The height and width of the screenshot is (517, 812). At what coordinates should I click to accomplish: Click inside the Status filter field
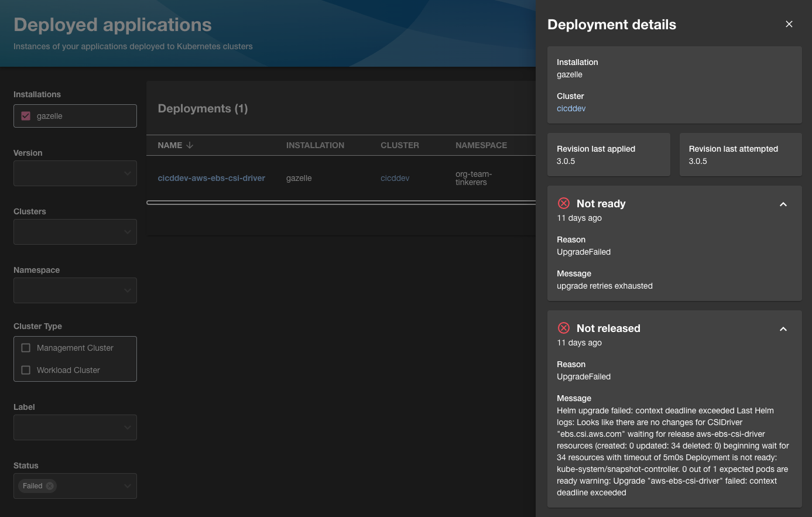point(94,485)
